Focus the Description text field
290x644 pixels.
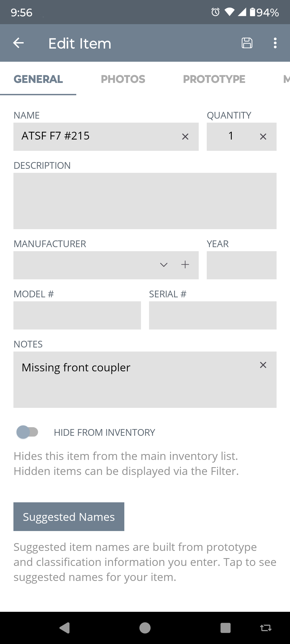[x=145, y=201]
